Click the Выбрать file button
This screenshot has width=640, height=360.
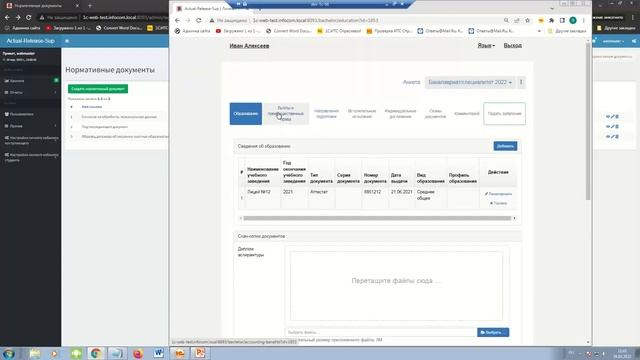(493, 333)
